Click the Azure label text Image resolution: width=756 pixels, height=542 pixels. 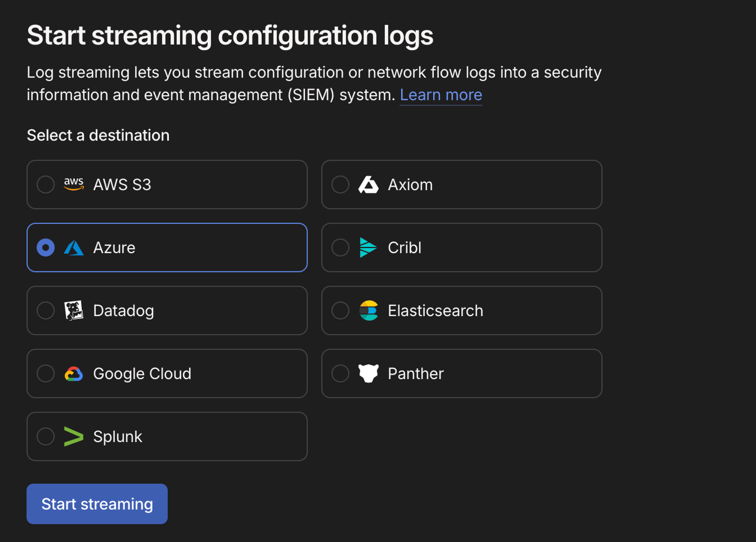coord(114,248)
